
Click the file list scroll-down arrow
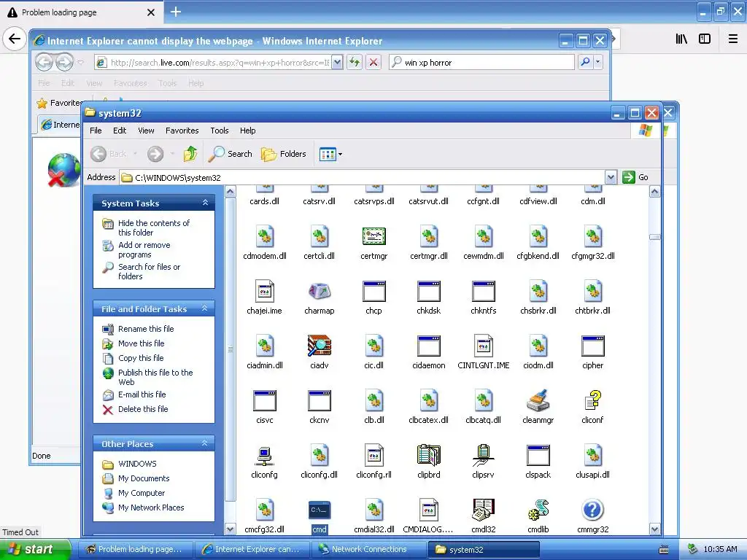tap(654, 529)
